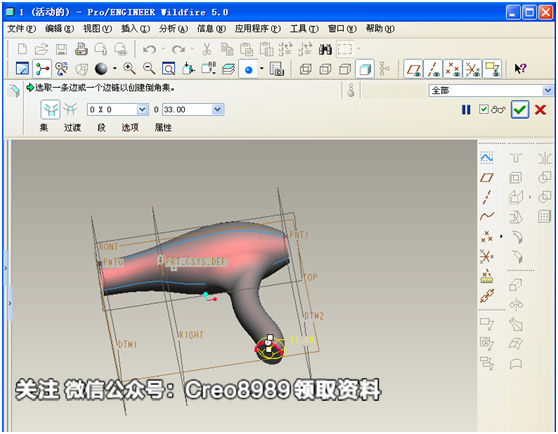The height and width of the screenshot is (434, 558).
Task: Click the Reorient view icon
Action: [x=188, y=68]
